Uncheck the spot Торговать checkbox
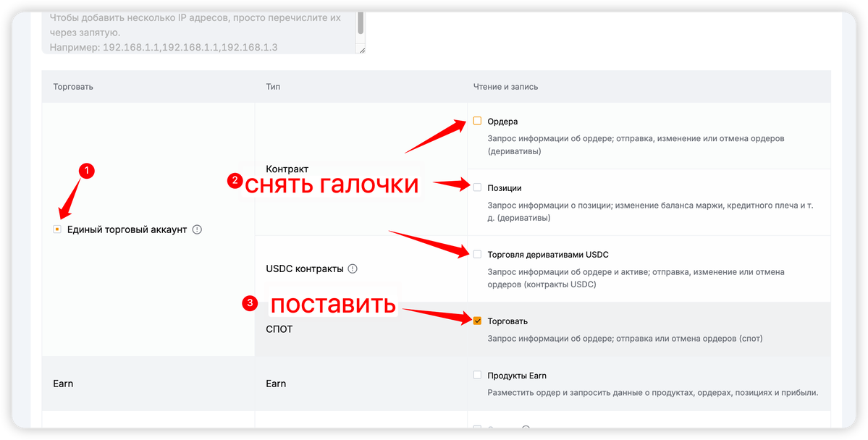Viewport: 868px width, 440px height. coord(477,321)
